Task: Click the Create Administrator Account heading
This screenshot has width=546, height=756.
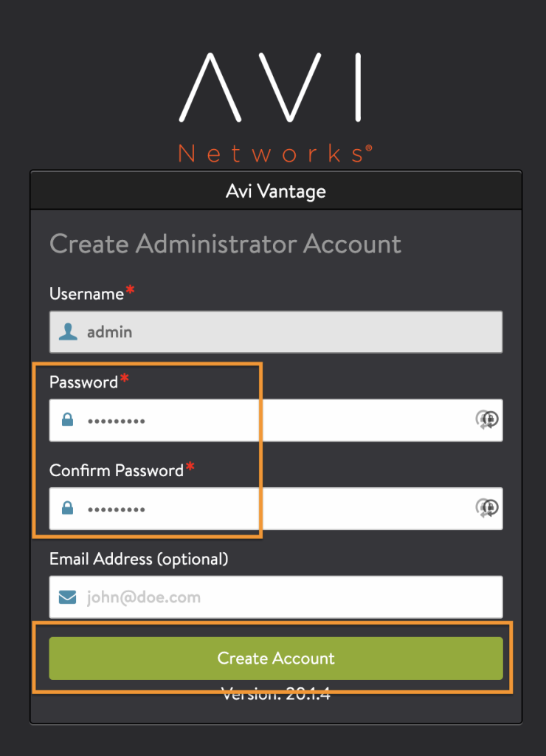Action: 225,244
